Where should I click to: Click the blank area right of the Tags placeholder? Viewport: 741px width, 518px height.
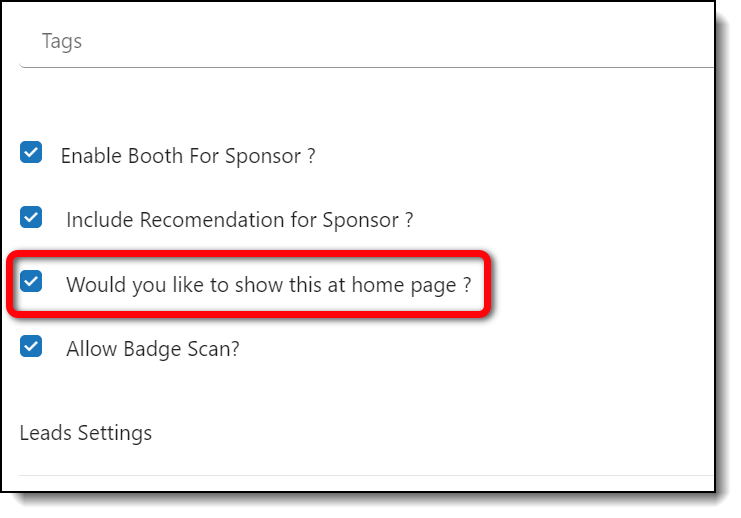(x=400, y=42)
